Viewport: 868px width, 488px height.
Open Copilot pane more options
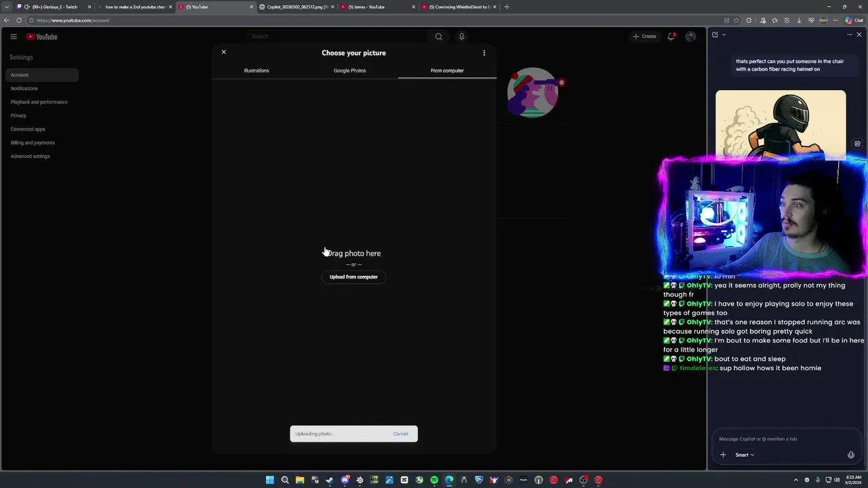pyautogui.click(x=850, y=35)
